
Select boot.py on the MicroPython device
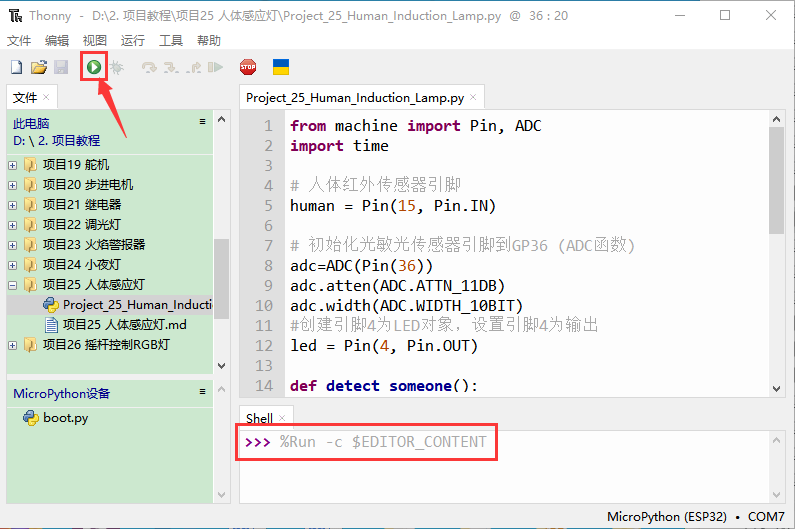coord(65,418)
